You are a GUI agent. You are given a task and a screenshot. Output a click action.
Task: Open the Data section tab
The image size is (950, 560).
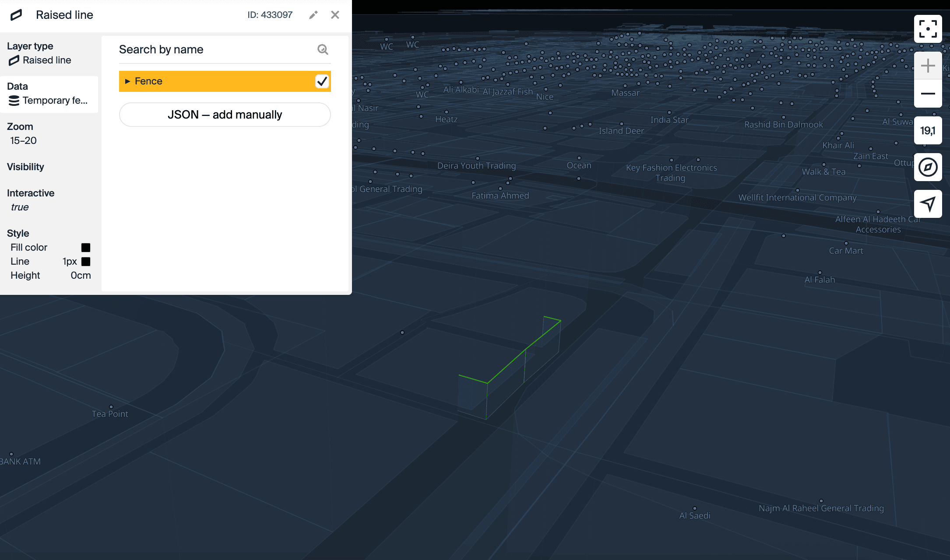49,94
